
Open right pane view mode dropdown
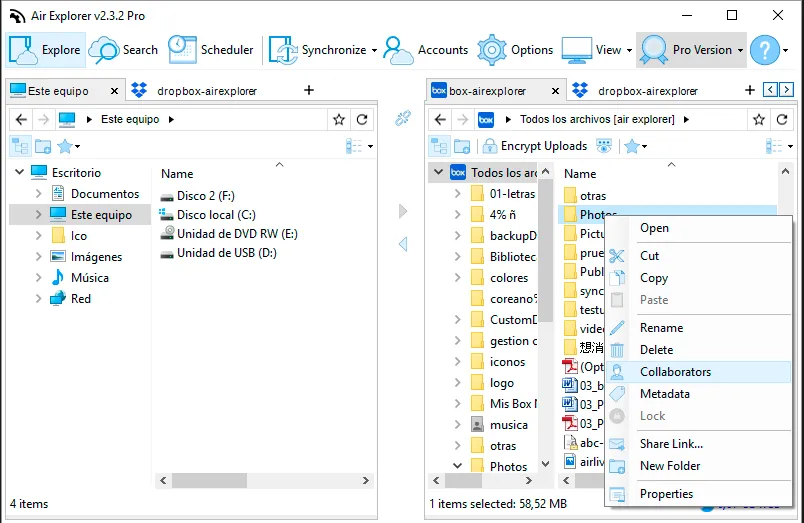(x=779, y=147)
